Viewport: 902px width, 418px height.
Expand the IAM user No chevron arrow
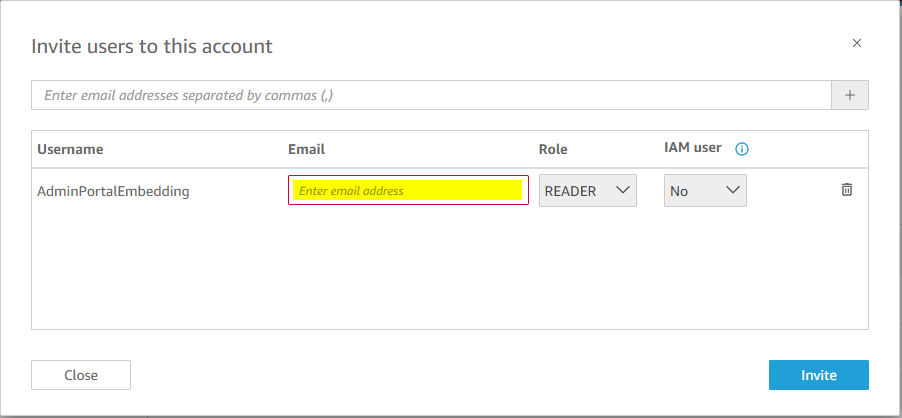pyautogui.click(x=732, y=190)
